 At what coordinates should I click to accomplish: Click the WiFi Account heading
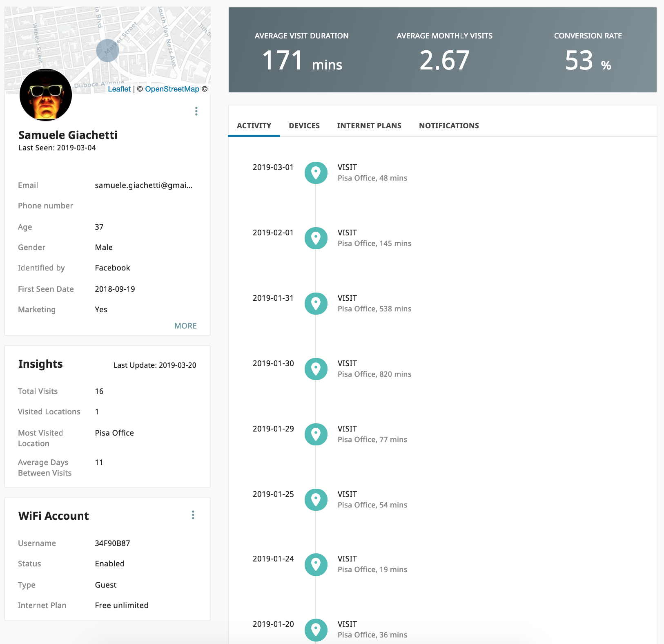click(53, 516)
